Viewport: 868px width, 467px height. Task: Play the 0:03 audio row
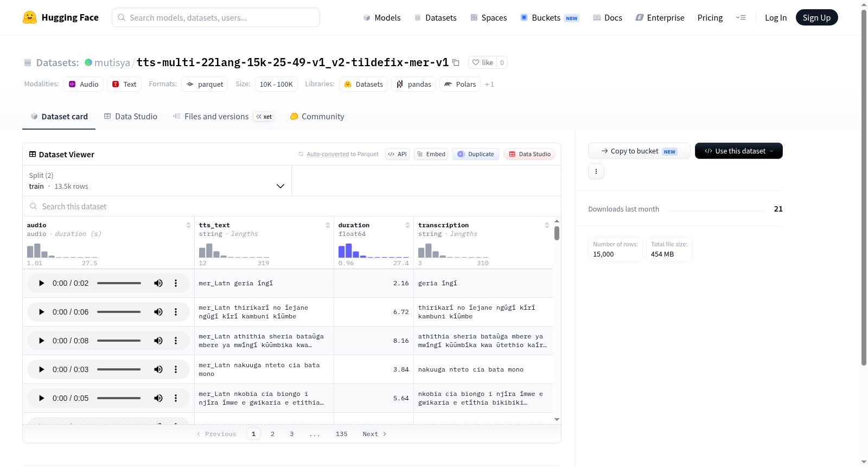pyautogui.click(x=42, y=369)
